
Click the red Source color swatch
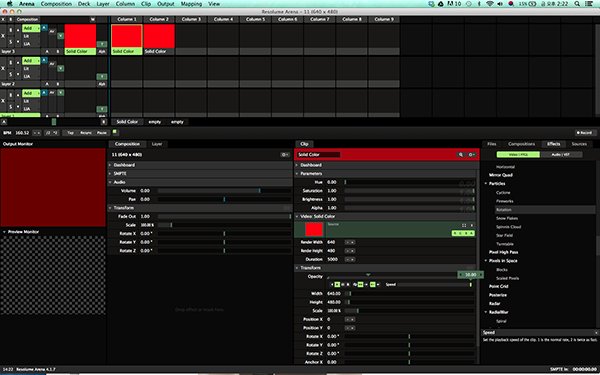click(x=314, y=229)
